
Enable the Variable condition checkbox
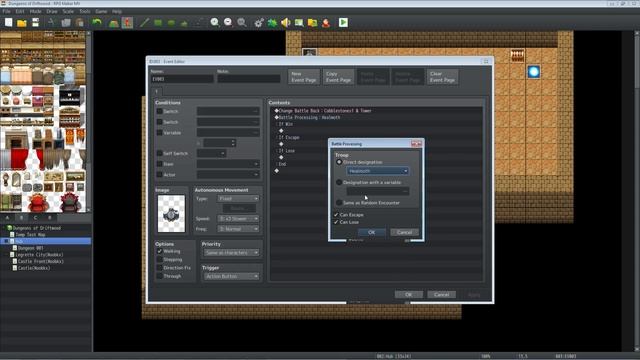[x=160, y=133]
